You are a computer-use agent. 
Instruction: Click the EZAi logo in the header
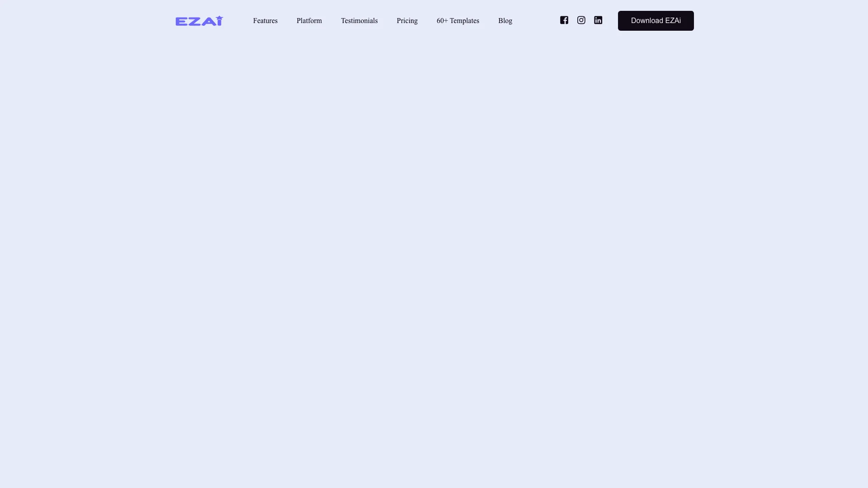(x=200, y=21)
